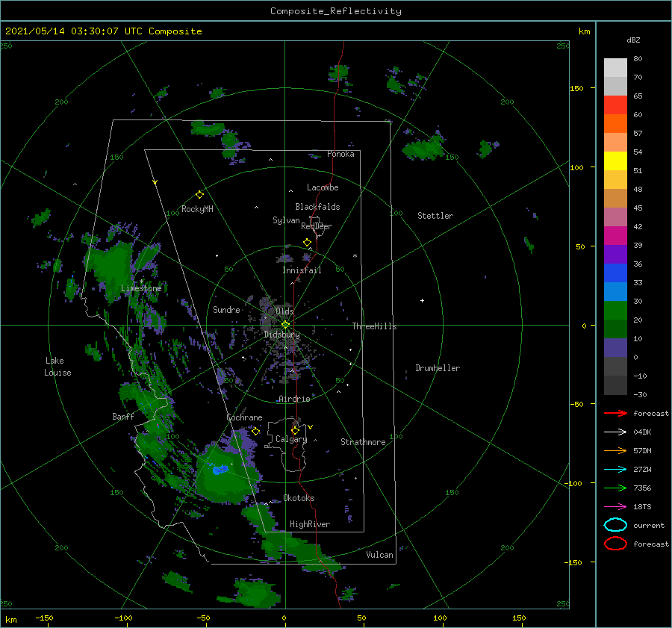Click the yellow 54 dBZ color swatch
672x628 pixels.
615,161
